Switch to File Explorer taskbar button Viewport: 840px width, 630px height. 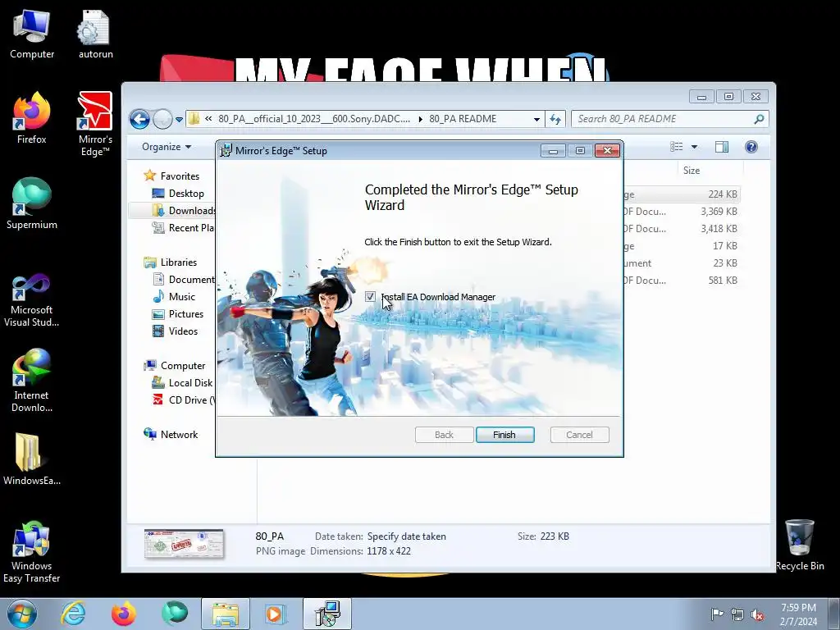click(x=226, y=614)
